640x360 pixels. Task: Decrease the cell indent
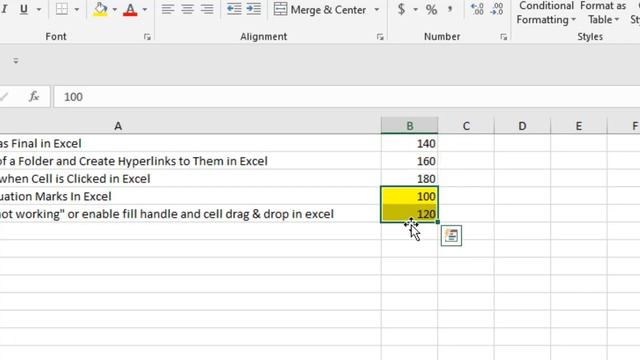(234, 9)
